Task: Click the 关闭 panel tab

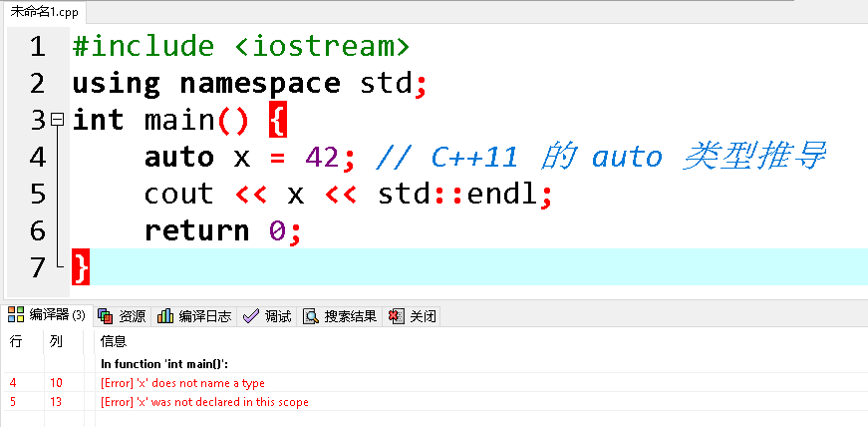Action: tap(412, 316)
